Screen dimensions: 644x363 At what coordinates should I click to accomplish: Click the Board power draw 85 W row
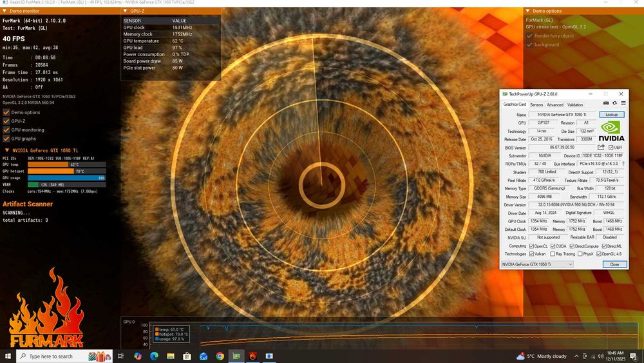(171, 61)
